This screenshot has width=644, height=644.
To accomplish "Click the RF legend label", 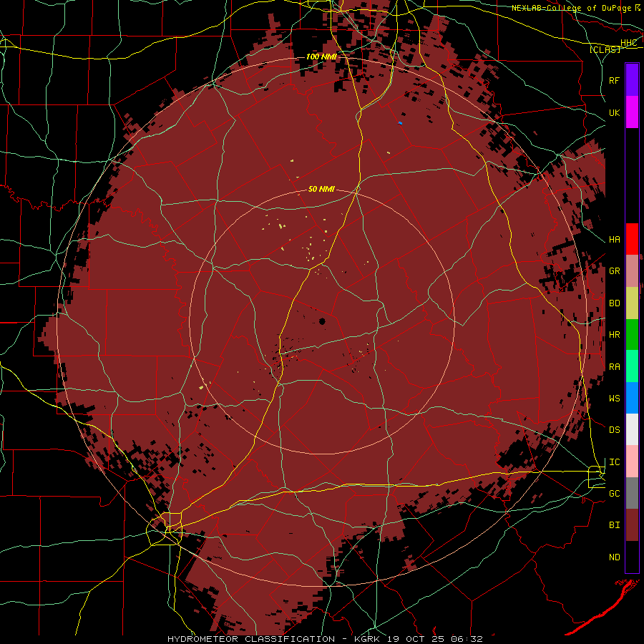I will point(614,80).
